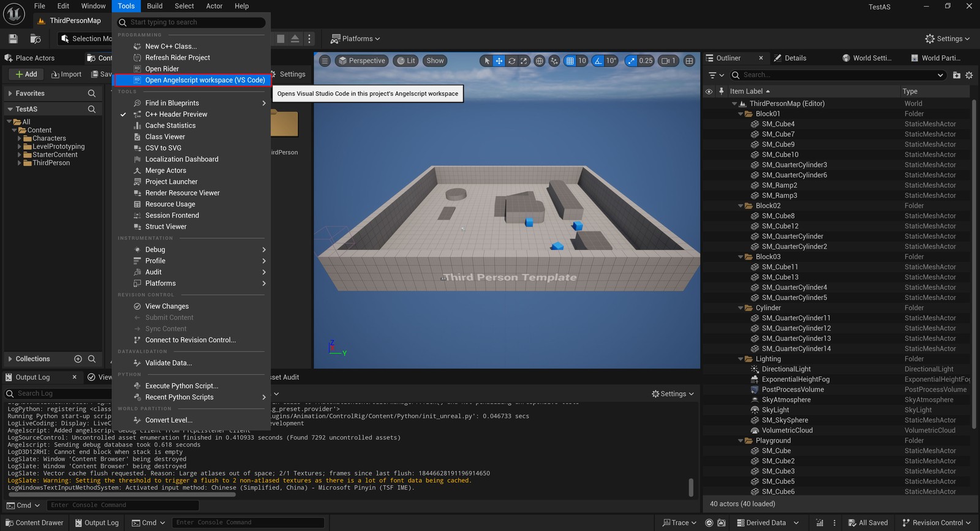Click Collections add button icon
980x531 pixels.
[x=78, y=359]
